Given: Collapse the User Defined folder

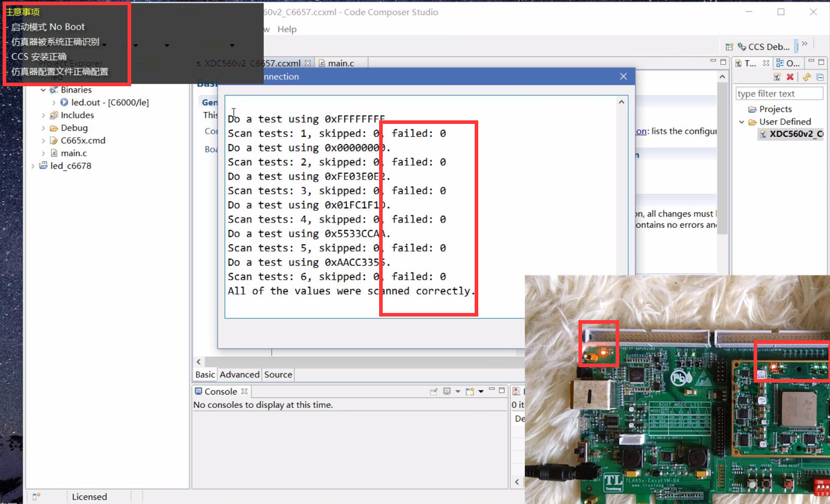Looking at the screenshot, I should pyautogui.click(x=742, y=122).
